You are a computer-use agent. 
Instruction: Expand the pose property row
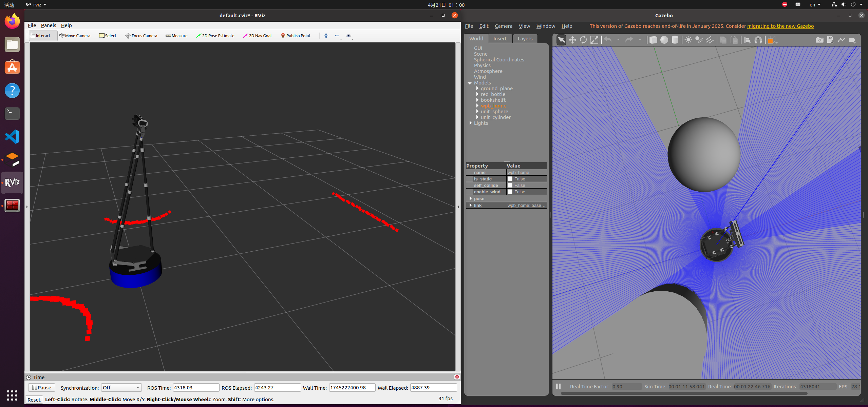[470, 199]
